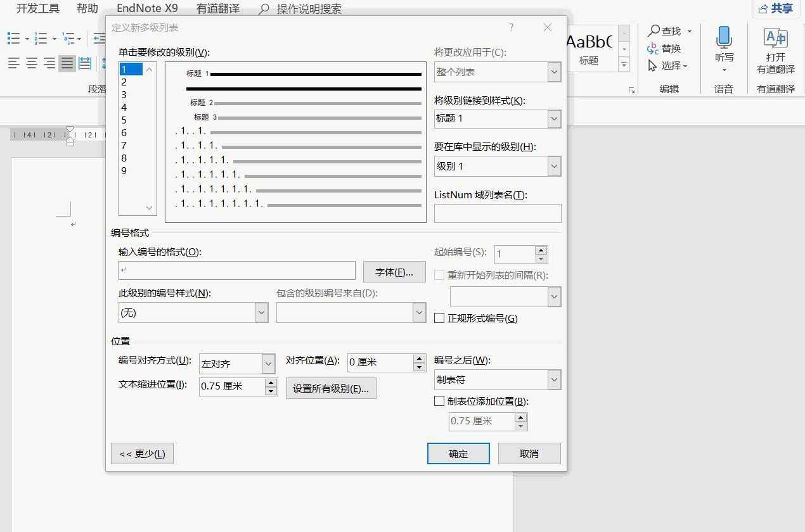Open the 编号之后 dropdown showing 制表符
This screenshot has width=805, height=532.
coord(553,379)
